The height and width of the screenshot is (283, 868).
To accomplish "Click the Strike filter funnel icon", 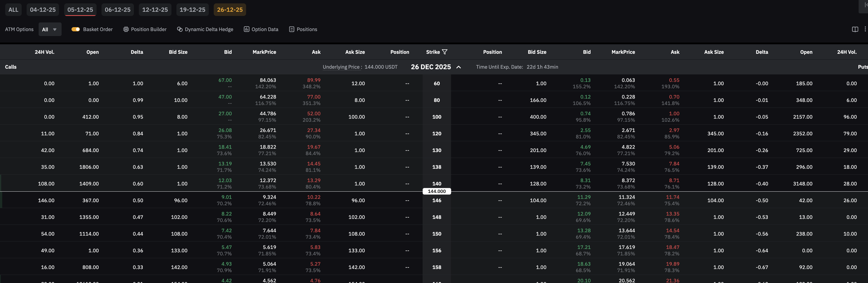I will 445,52.
